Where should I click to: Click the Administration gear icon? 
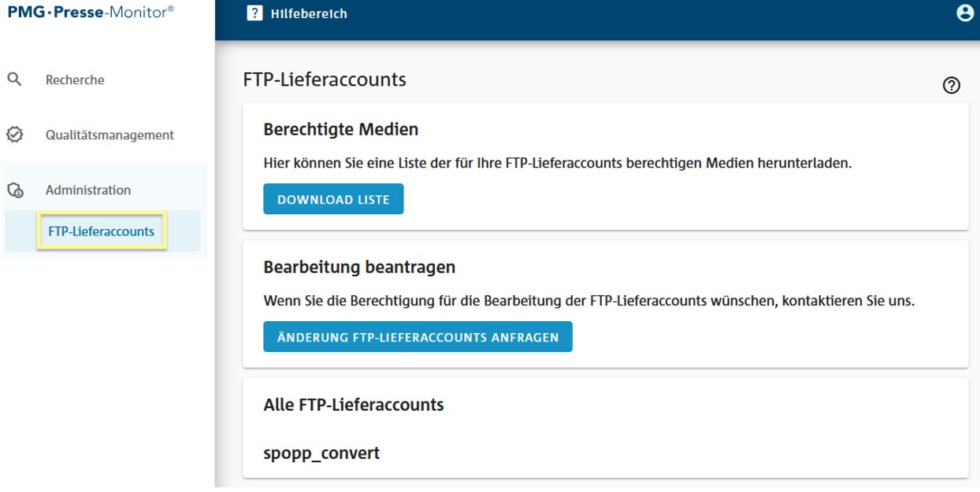(x=14, y=190)
